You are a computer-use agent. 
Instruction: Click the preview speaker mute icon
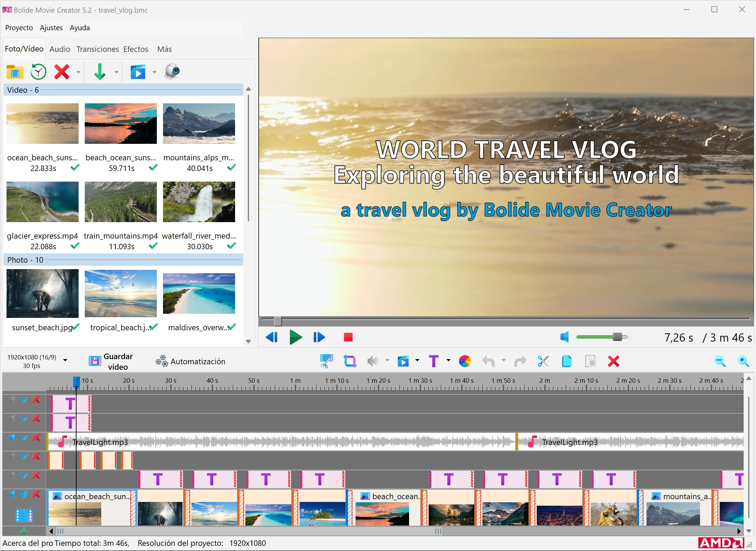point(565,337)
